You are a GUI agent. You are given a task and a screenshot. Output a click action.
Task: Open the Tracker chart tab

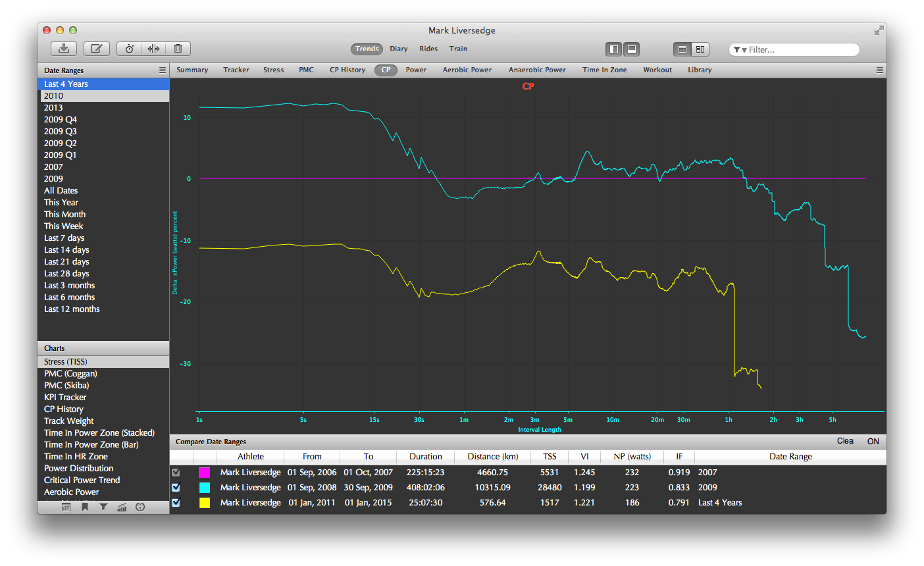coord(236,70)
